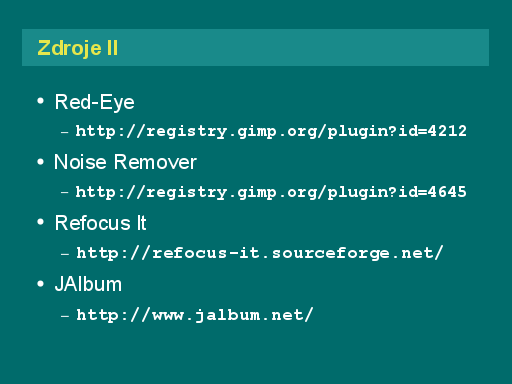Image resolution: width=512 pixels, height=384 pixels.
Task: Click the dash before the jalbum.net URL
Action: 65,315
